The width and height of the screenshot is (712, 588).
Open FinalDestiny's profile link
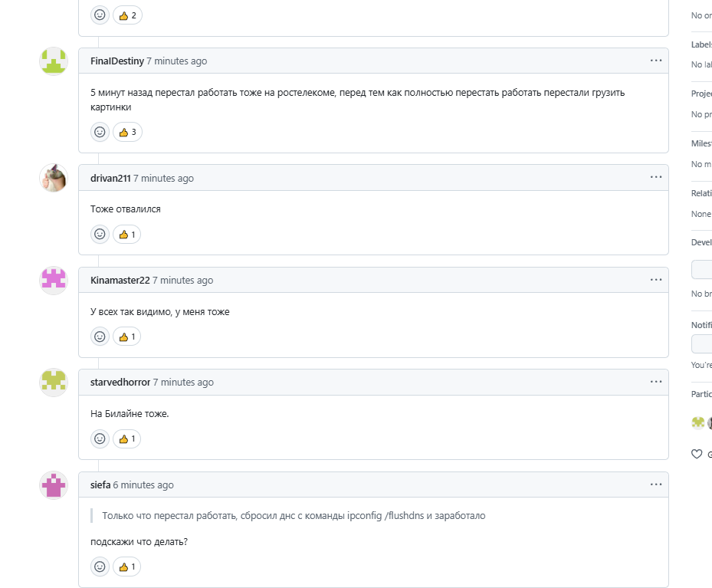point(116,61)
